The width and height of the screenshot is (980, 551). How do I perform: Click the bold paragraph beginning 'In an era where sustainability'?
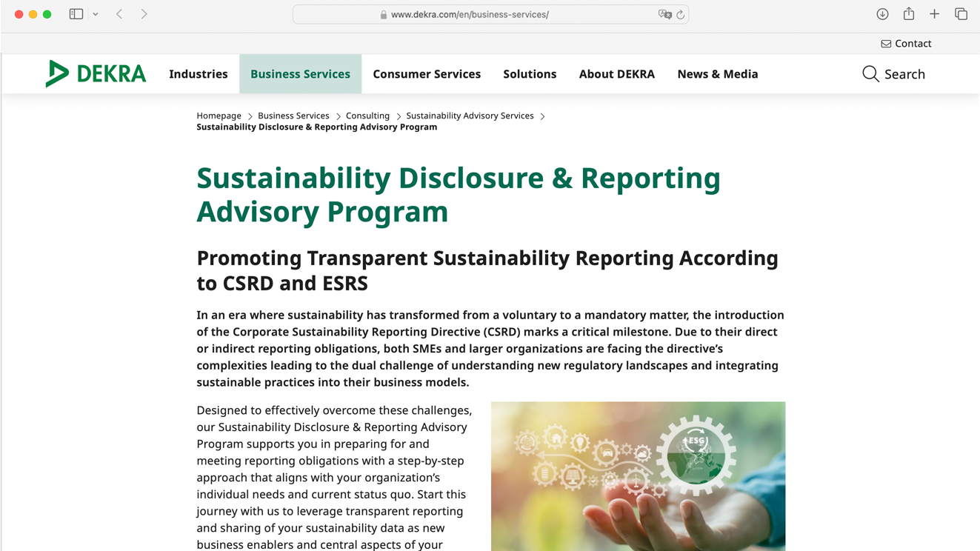click(x=490, y=348)
